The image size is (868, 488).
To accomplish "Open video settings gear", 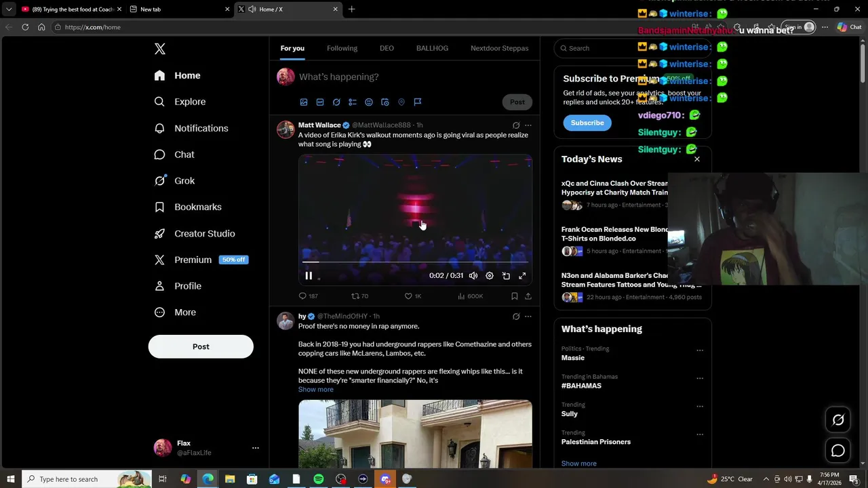I will coord(490,276).
